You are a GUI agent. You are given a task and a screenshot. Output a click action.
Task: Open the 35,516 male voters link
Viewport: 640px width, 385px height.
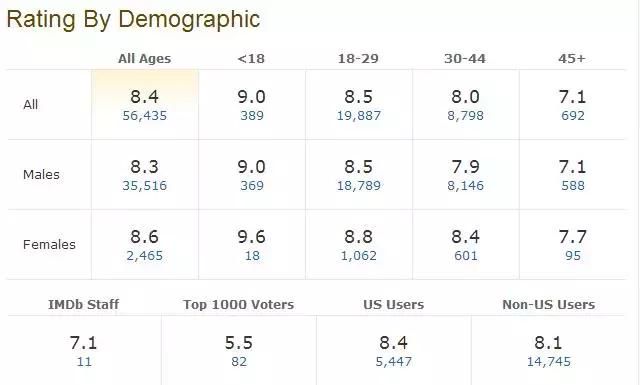144,186
